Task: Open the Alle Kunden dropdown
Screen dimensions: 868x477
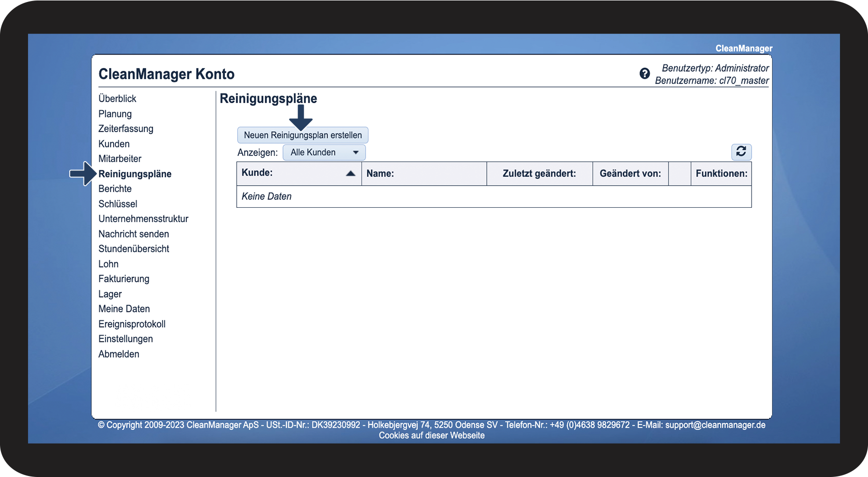Action: (x=324, y=152)
